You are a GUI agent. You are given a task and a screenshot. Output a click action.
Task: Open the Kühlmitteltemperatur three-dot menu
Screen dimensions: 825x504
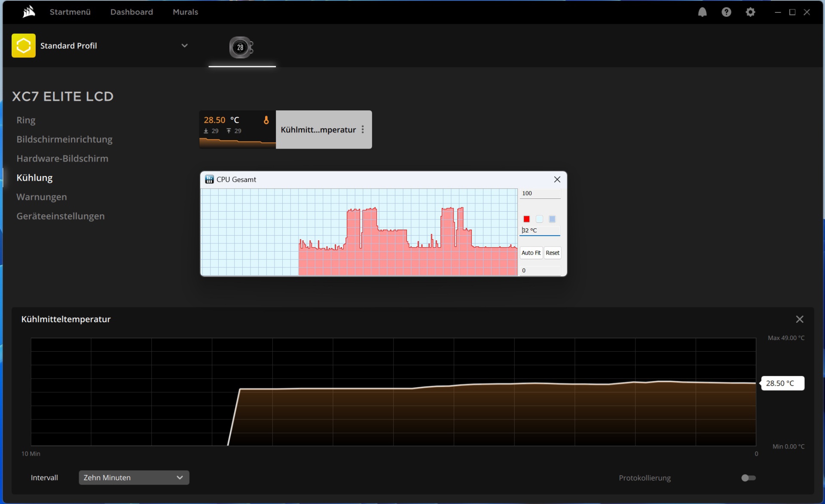[363, 130]
